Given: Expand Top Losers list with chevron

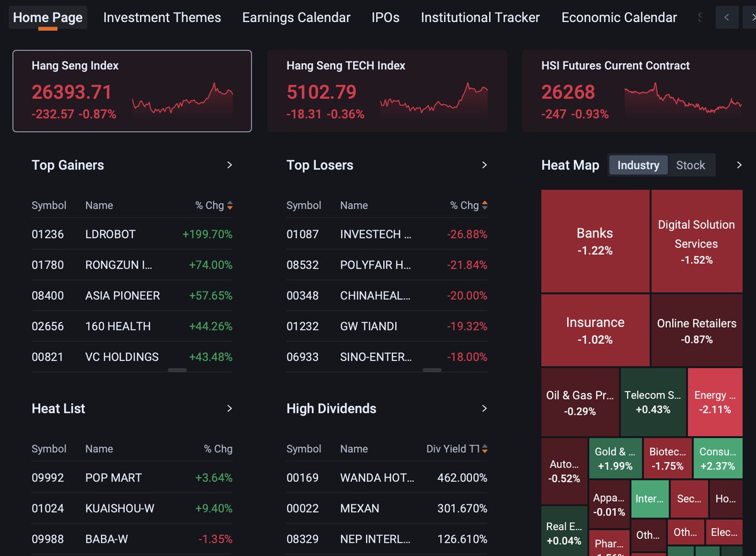Looking at the screenshot, I should pos(484,165).
